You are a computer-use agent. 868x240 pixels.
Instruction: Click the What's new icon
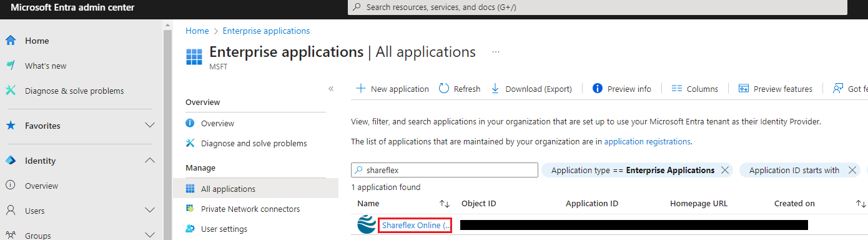(x=11, y=66)
